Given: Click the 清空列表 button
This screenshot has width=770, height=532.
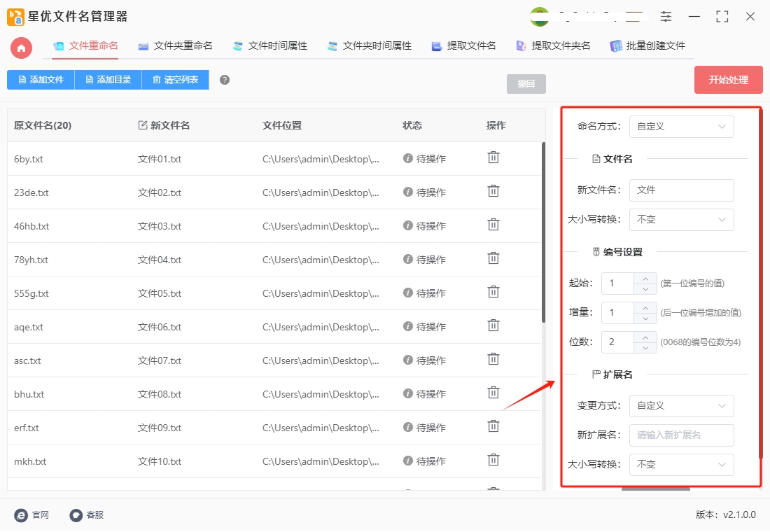Looking at the screenshot, I should 175,80.
